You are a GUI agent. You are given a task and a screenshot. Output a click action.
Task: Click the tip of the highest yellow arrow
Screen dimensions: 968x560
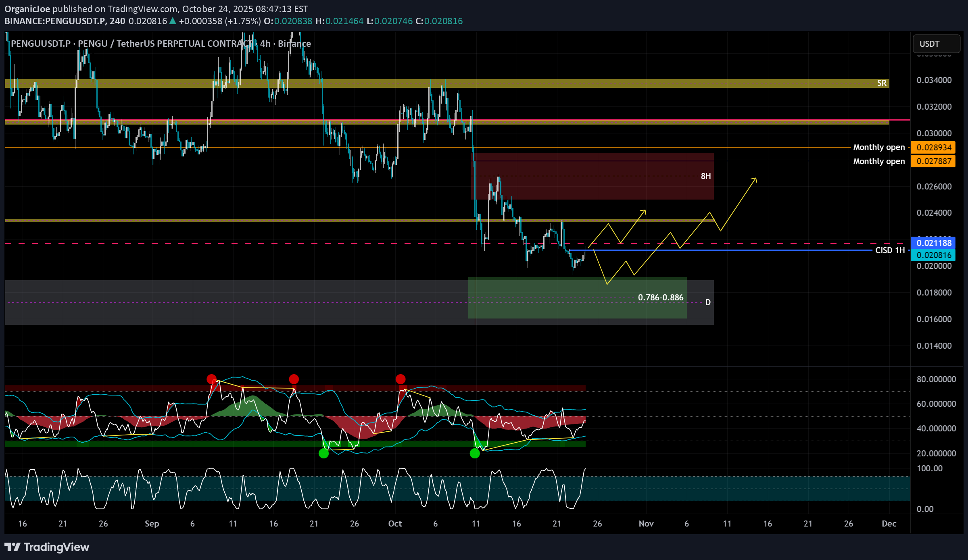(x=755, y=178)
